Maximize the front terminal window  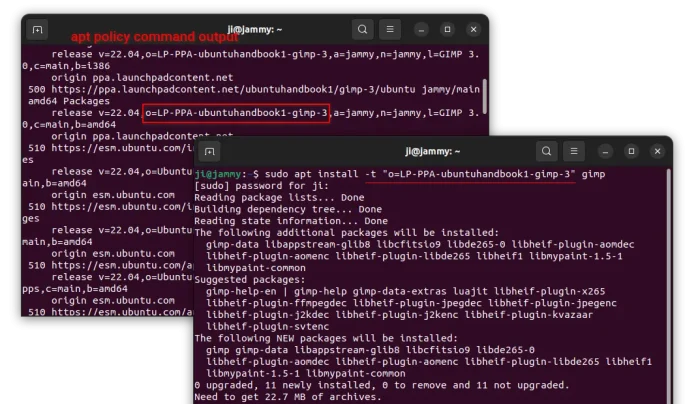(631, 152)
